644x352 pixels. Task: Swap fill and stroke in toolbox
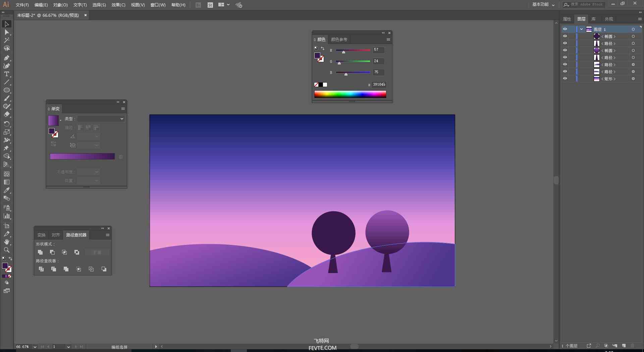[x=10, y=259]
